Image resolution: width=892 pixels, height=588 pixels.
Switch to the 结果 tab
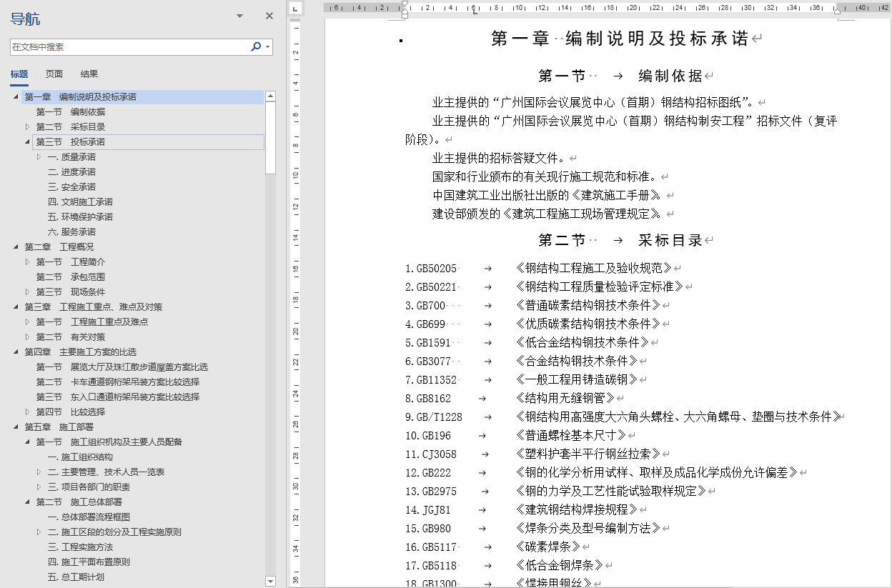89,73
